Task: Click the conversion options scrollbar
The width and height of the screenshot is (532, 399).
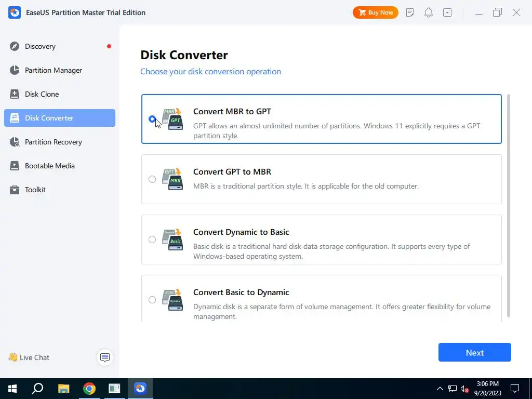Action: [508, 206]
